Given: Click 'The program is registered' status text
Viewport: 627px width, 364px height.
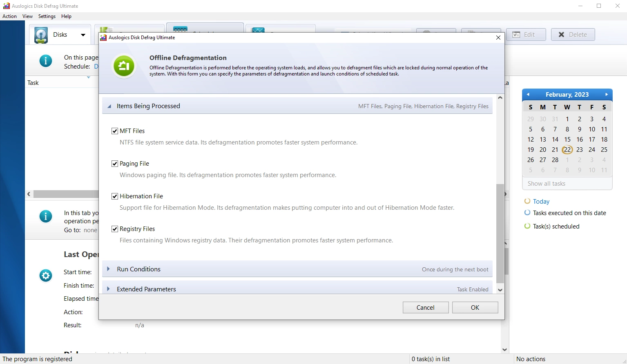Looking at the screenshot, I should (37, 359).
